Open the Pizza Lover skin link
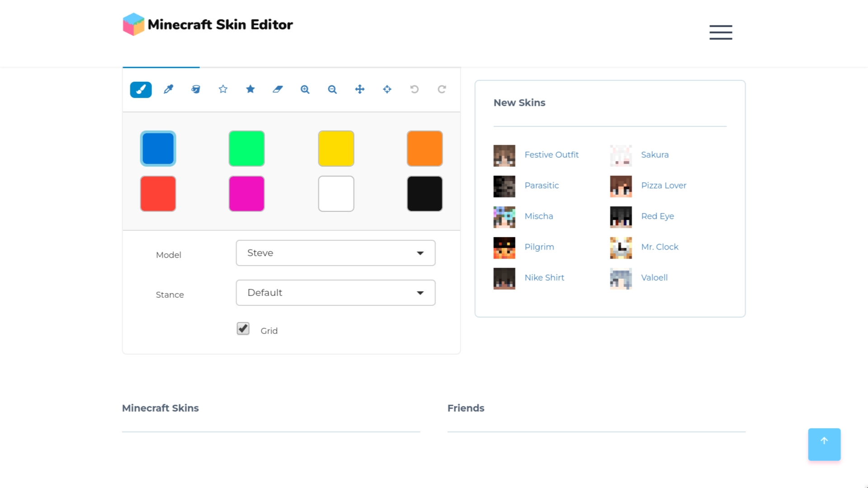Screen dimensions: 868x488 point(664,186)
